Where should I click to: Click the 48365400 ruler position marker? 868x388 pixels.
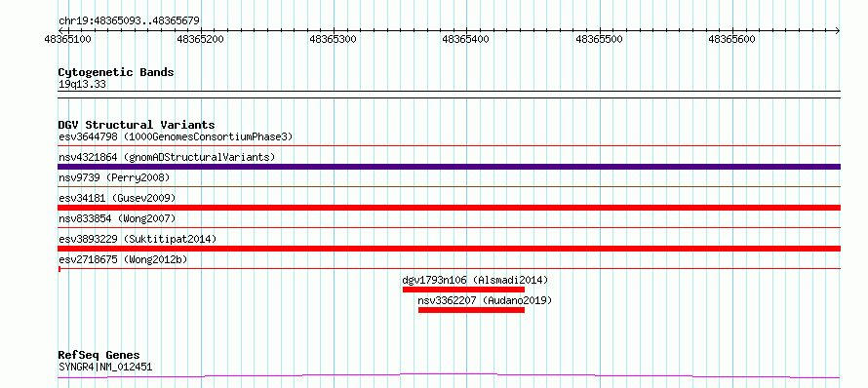pyautogui.click(x=466, y=39)
